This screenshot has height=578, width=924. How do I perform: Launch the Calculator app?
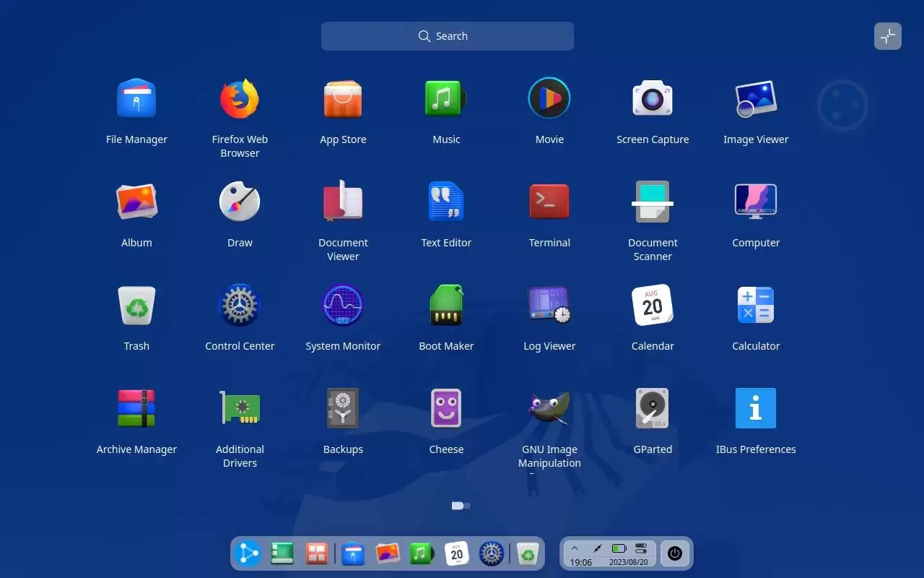[756, 304]
